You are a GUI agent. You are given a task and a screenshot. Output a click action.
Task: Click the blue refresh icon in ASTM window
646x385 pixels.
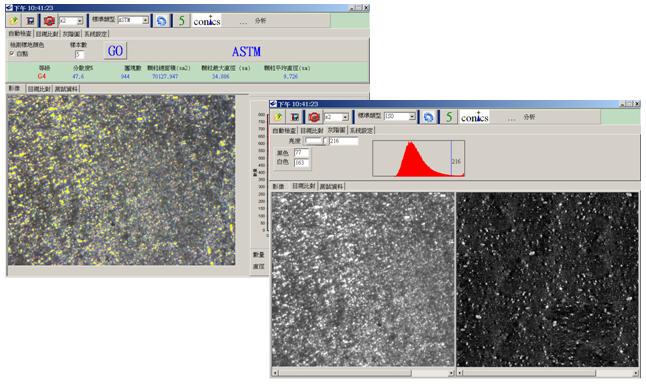162,21
